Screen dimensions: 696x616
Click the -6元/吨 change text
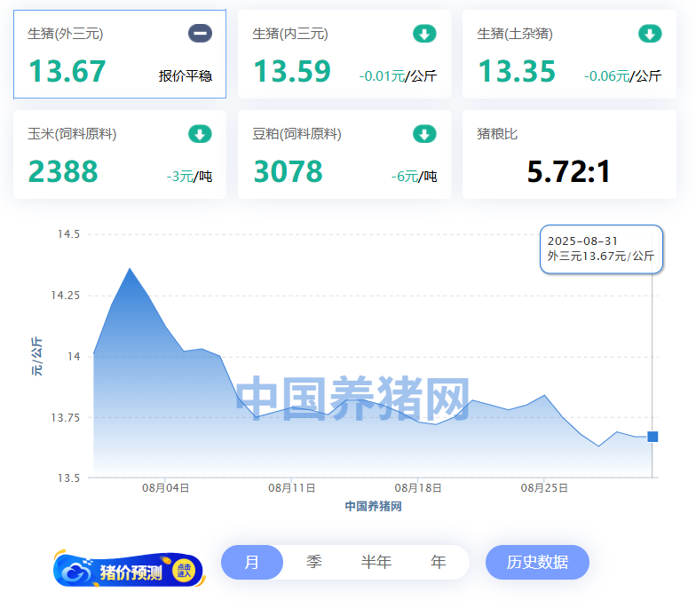click(x=414, y=176)
